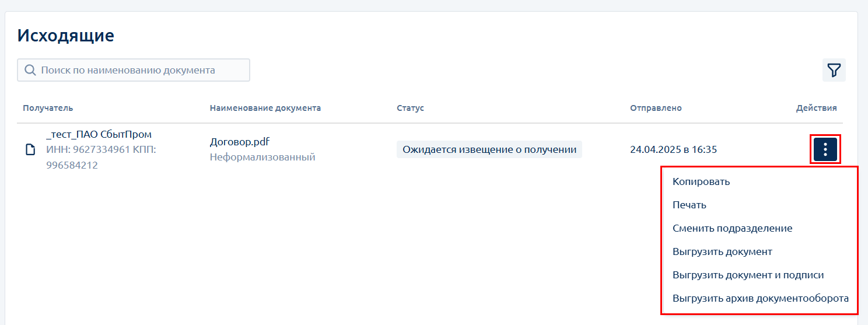Click the ИНН 9627334961 КПП text

101,158
